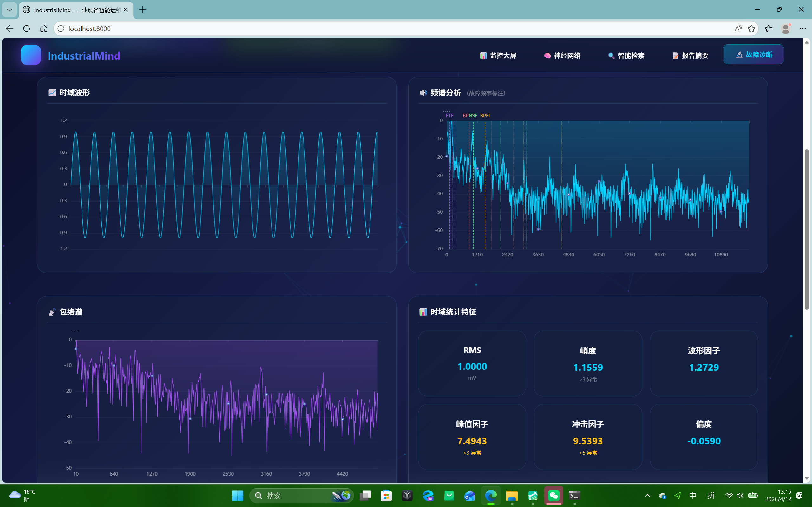Click the page vertical scrollbar thumb
This screenshot has height=507, width=812.
pyautogui.click(x=807, y=229)
